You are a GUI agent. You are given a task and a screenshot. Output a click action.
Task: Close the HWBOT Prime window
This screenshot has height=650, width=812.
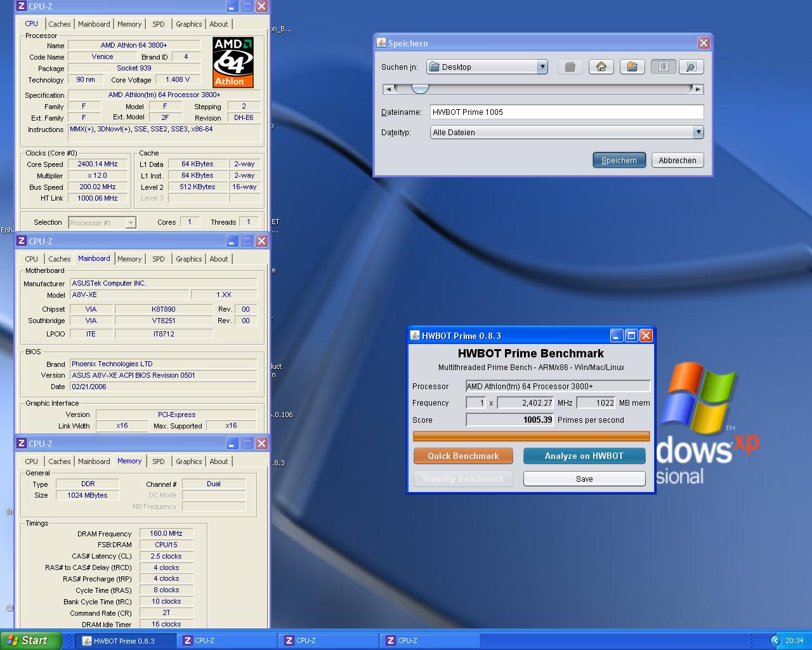pyautogui.click(x=646, y=335)
